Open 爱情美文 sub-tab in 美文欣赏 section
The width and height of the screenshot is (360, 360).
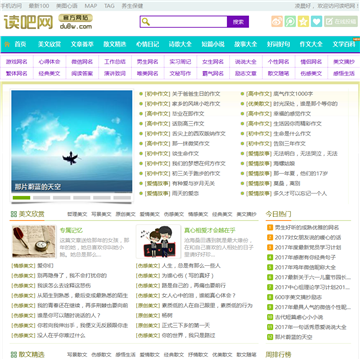pos(150,214)
